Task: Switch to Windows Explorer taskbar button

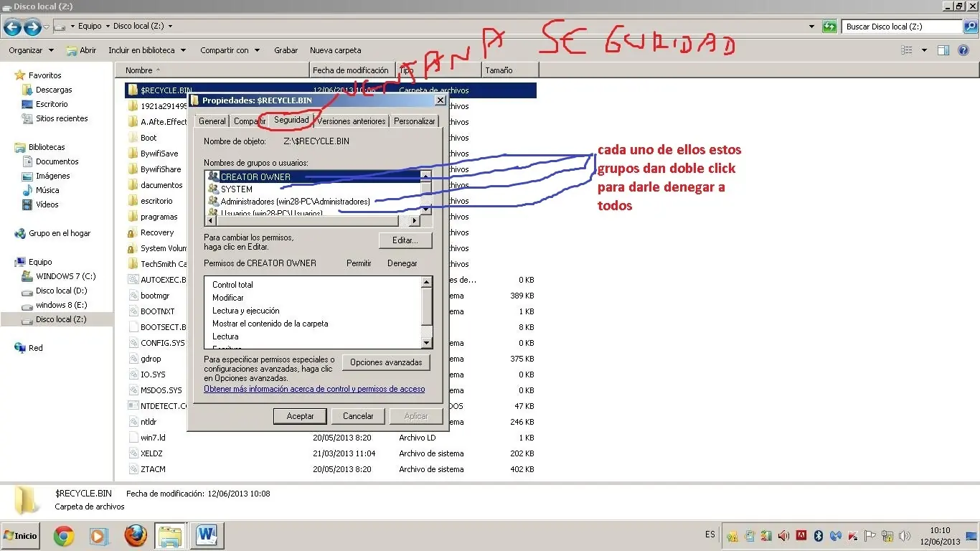Action: pyautogui.click(x=171, y=535)
